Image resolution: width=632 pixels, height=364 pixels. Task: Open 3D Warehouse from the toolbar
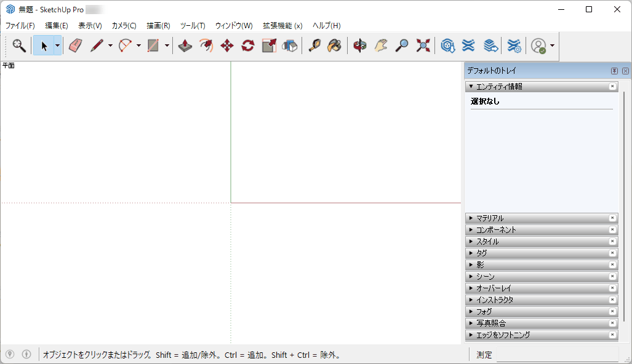[448, 45]
